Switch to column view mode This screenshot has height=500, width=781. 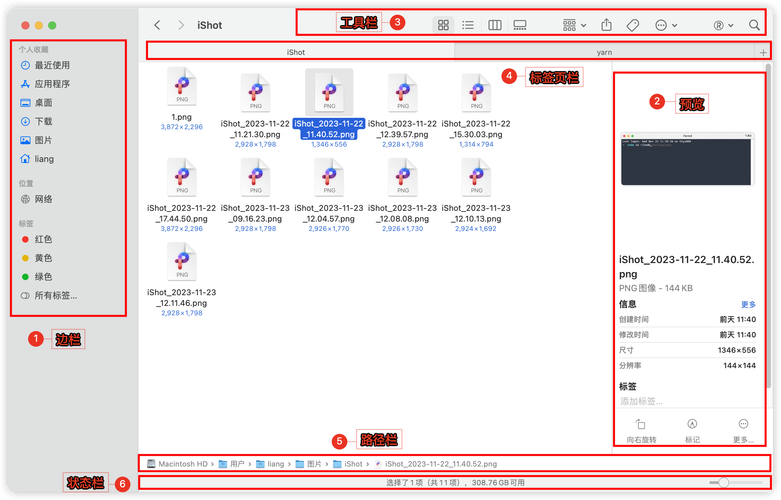[x=494, y=24]
